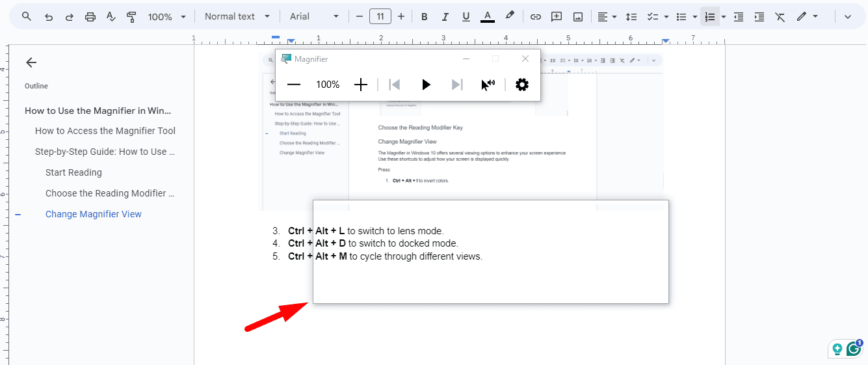Image resolution: width=868 pixels, height=365 pixels.
Task: Click the Undo arrow icon
Action: click(49, 17)
